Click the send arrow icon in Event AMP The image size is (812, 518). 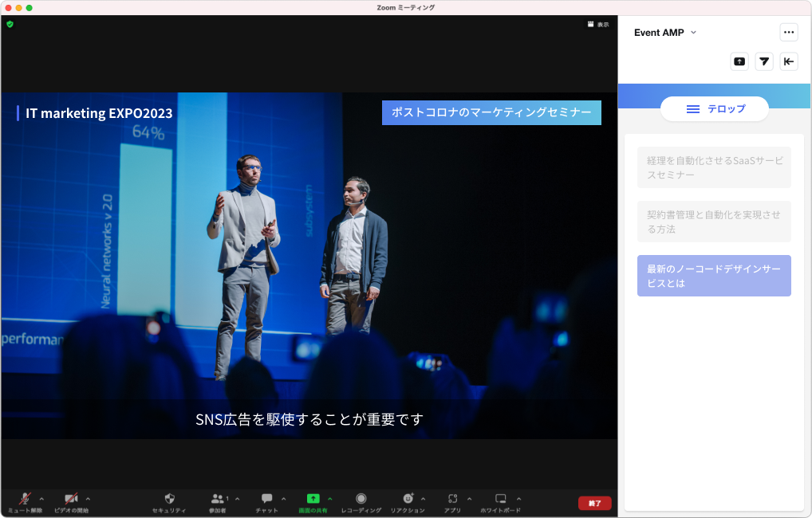point(764,61)
